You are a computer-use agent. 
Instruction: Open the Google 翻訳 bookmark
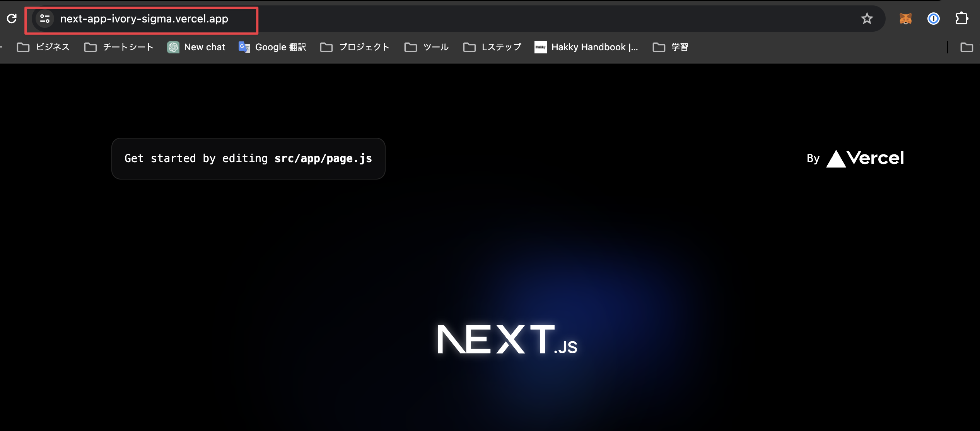pyautogui.click(x=272, y=47)
